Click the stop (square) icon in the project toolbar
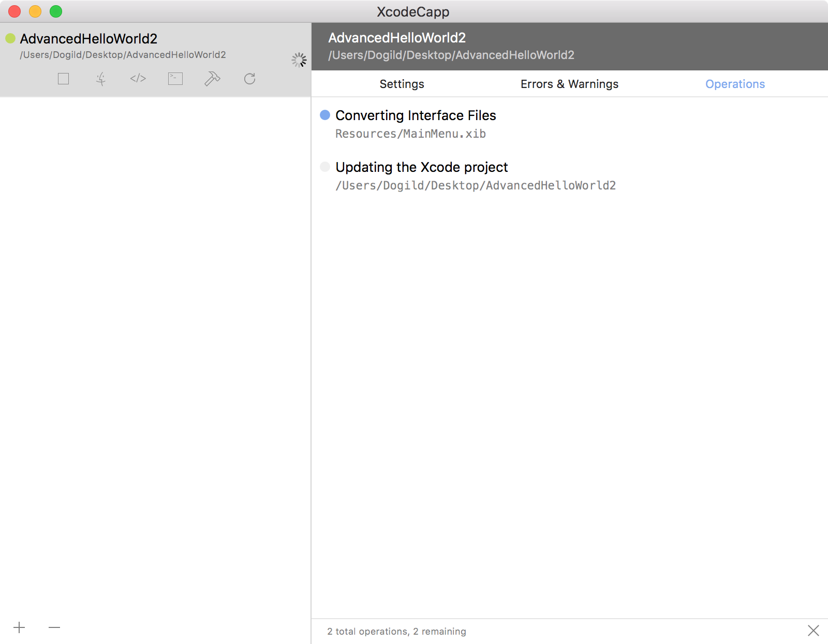The width and height of the screenshot is (828, 644). (x=63, y=79)
